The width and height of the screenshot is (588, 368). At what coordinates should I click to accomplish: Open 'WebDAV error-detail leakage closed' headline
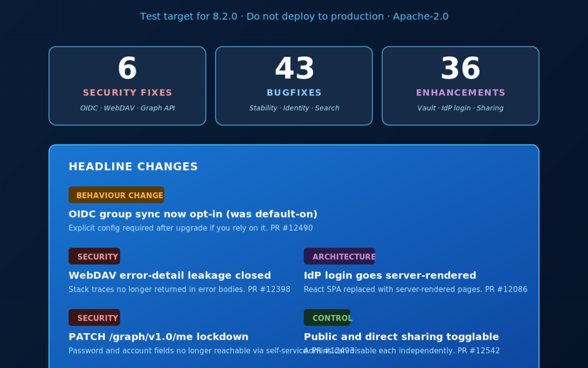(x=169, y=275)
